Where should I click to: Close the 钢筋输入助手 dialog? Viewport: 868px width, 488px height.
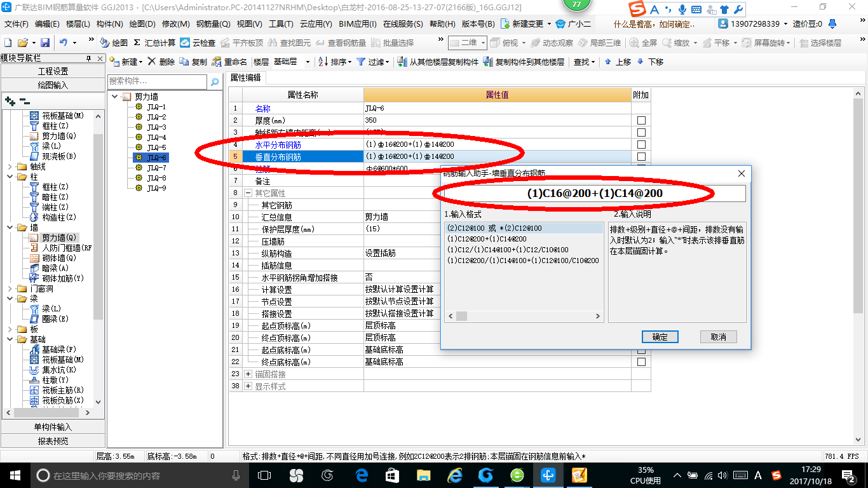coord(741,173)
